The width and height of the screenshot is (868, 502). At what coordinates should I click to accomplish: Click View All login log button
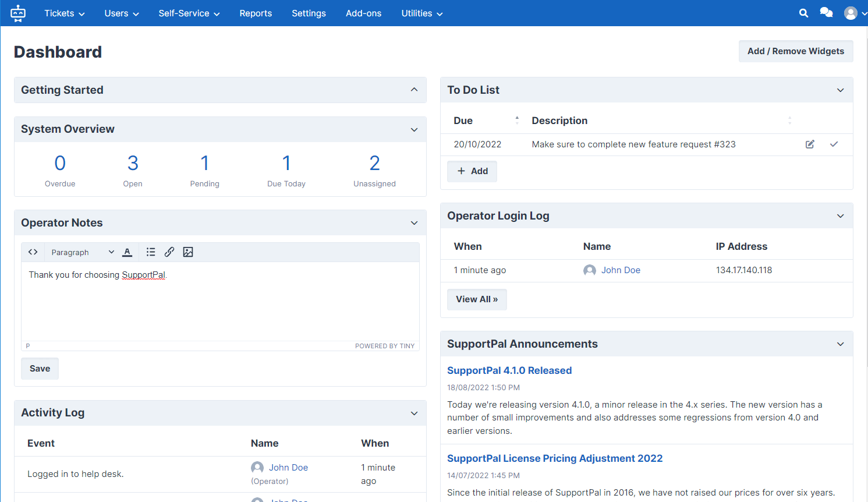click(x=477, y=299)
